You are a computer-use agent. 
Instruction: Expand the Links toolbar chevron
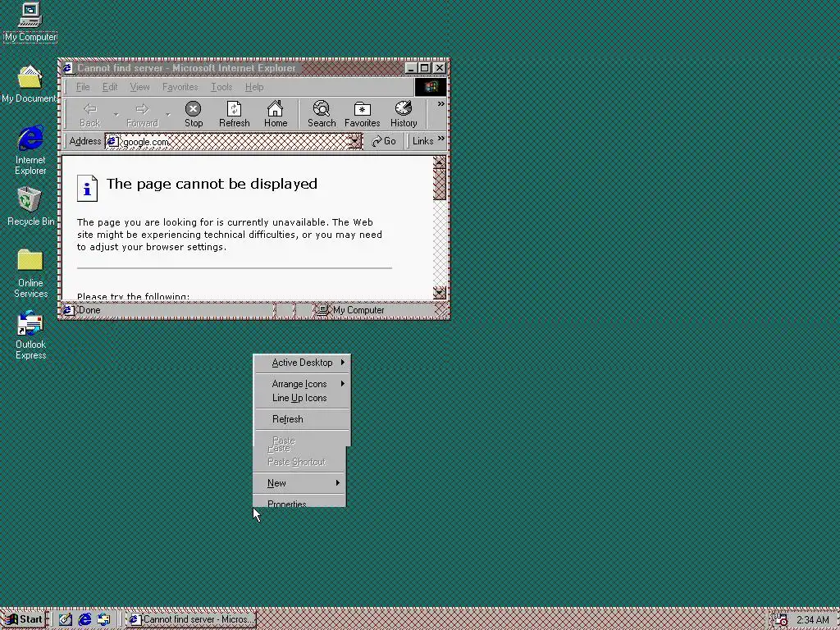[441, 139]
